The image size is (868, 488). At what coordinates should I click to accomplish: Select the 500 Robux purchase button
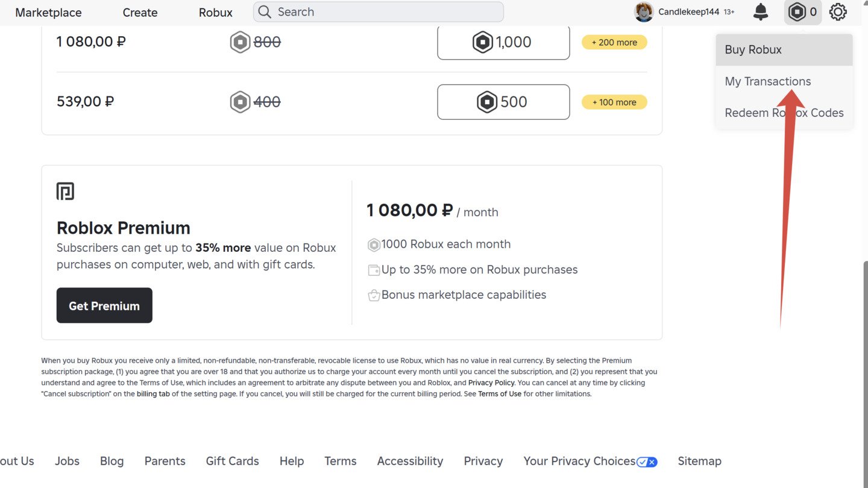503,102
